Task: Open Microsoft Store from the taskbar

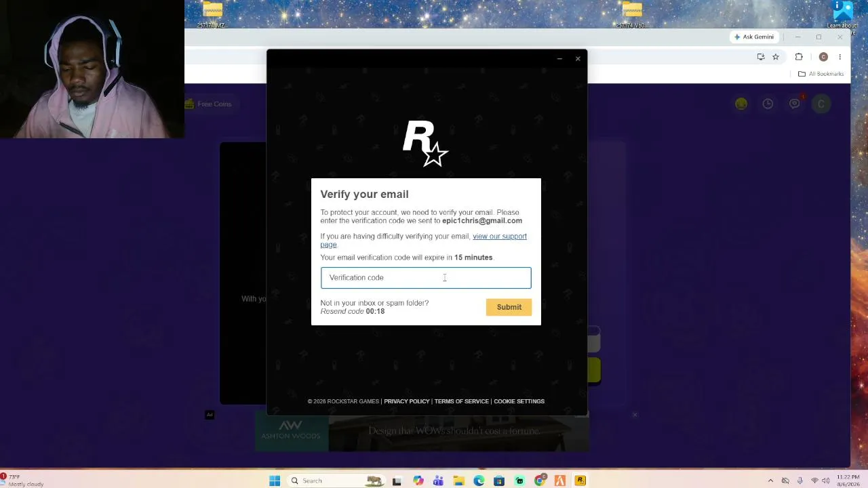Action: (x=499, y=481)
